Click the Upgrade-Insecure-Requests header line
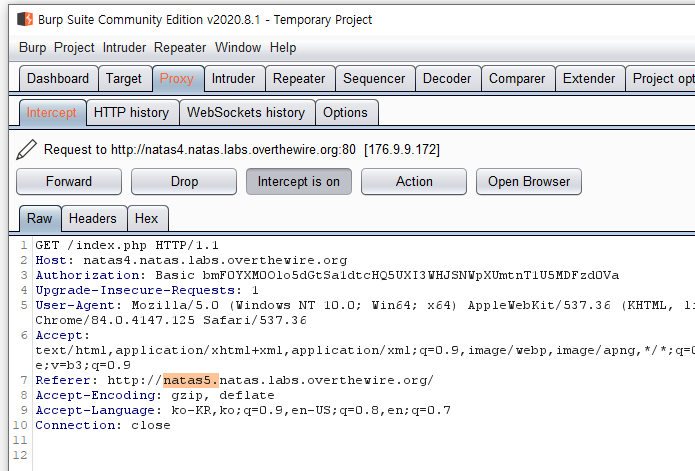695x471 pixels. point(147,290)
